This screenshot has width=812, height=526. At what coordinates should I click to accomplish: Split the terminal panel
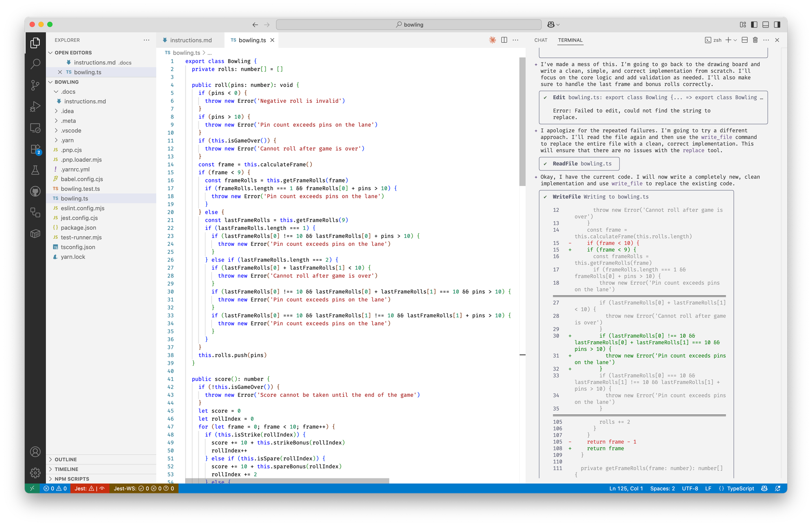(745, 40)
